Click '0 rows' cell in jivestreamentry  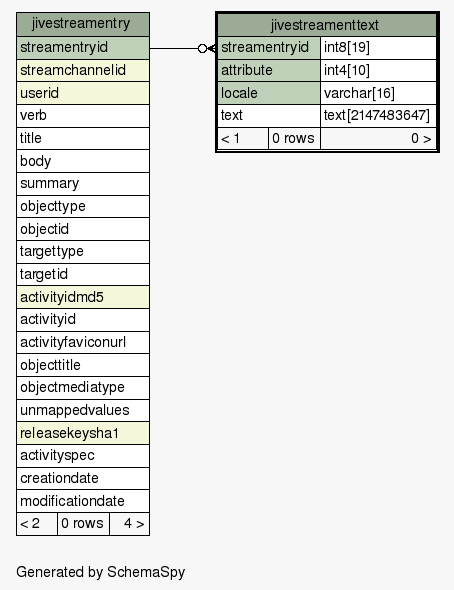[x=83, y=524]
